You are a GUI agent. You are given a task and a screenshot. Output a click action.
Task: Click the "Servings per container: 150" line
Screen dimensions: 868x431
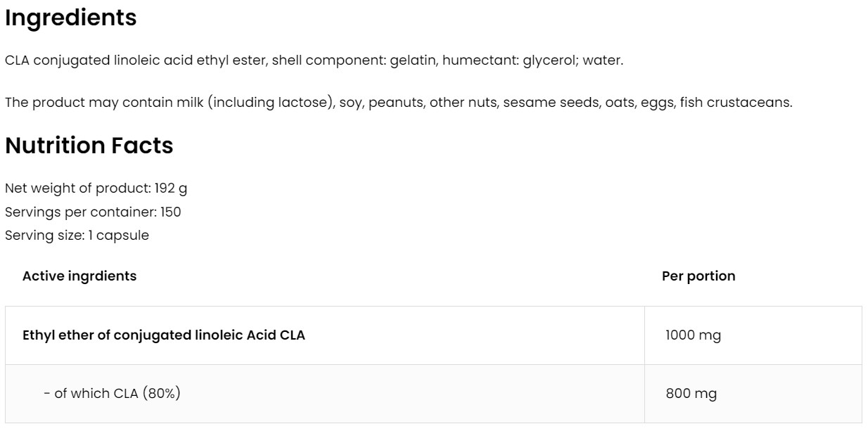88,212
